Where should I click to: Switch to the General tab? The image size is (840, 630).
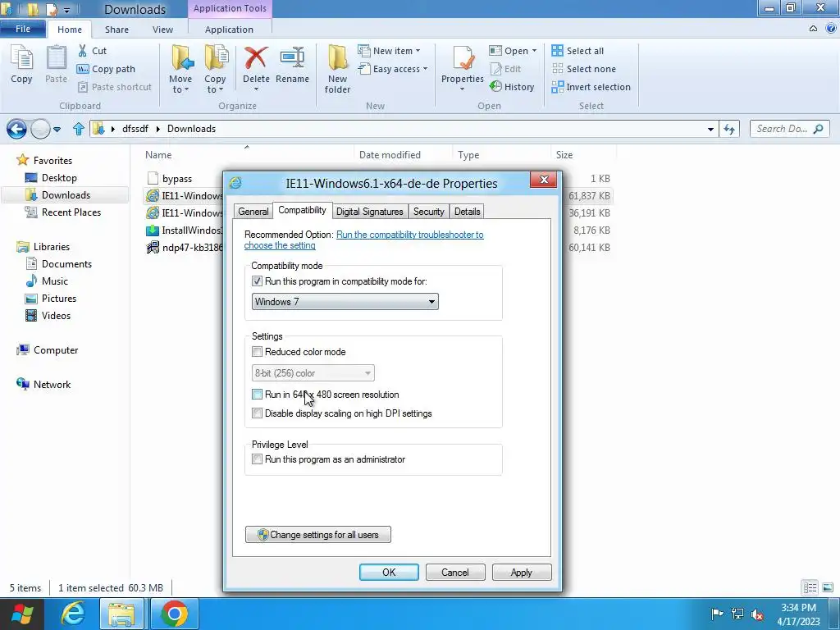click(253, 212)
